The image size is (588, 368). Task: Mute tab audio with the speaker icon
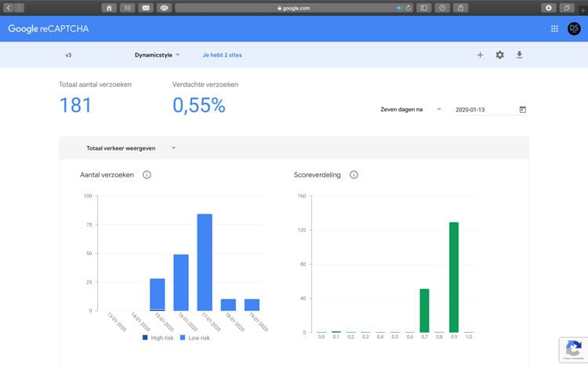[x=399, y=8]
